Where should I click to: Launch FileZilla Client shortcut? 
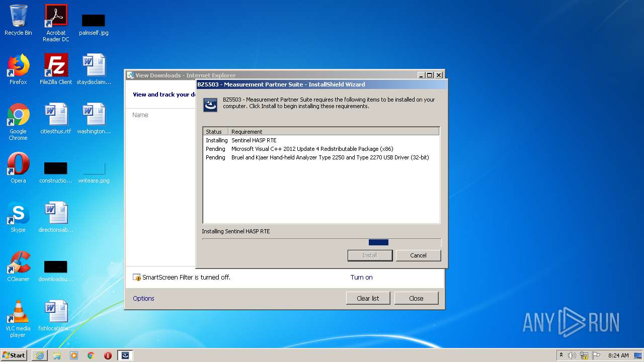coord(56,69)
